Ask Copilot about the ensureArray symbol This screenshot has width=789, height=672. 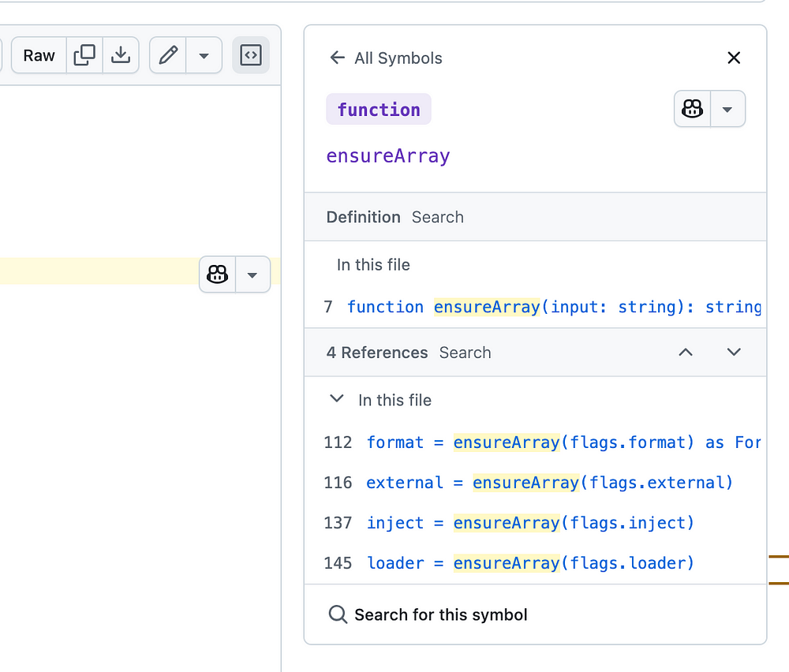click(x=693, y=109)
